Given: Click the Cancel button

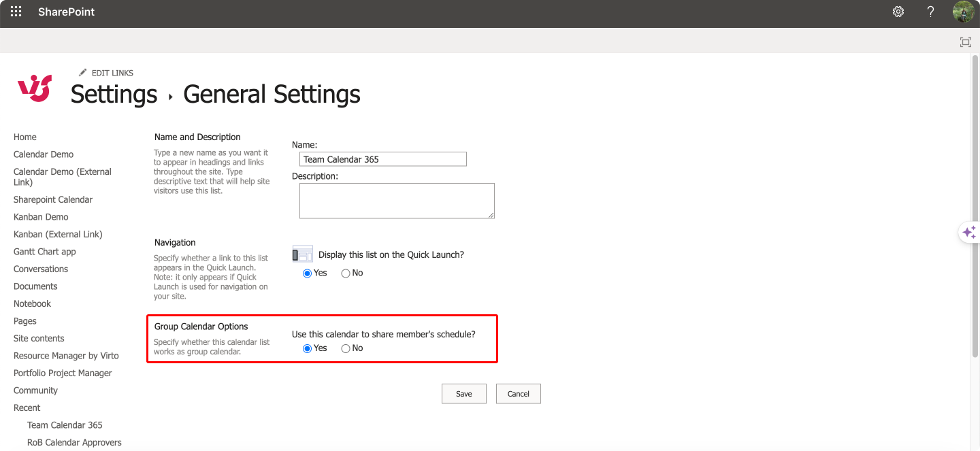Looking at the screenshot, I should (519, 394).
